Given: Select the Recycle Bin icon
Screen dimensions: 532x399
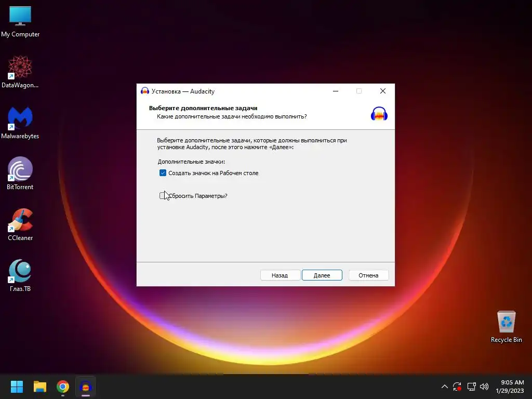Looking at the screenshot, I should point(506,326).
